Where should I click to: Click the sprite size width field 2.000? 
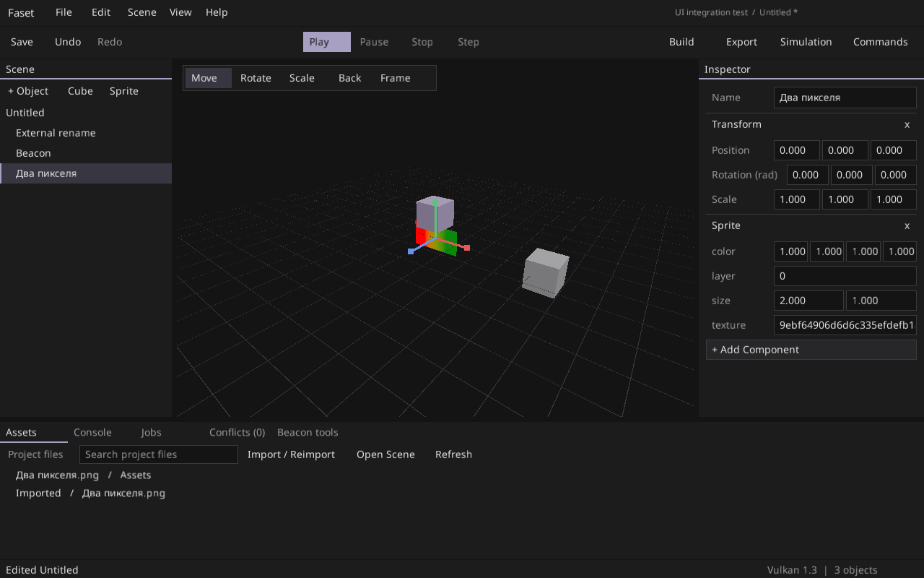(x=808, y=301)
